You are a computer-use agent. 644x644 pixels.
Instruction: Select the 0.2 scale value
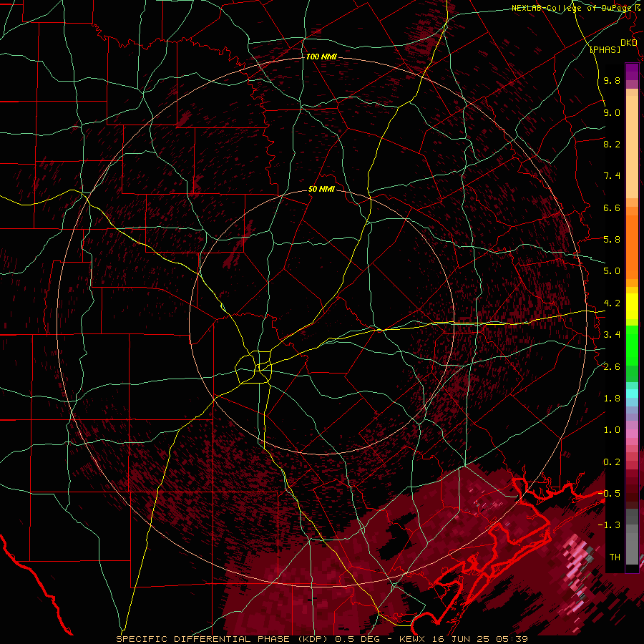click(612, 462)
